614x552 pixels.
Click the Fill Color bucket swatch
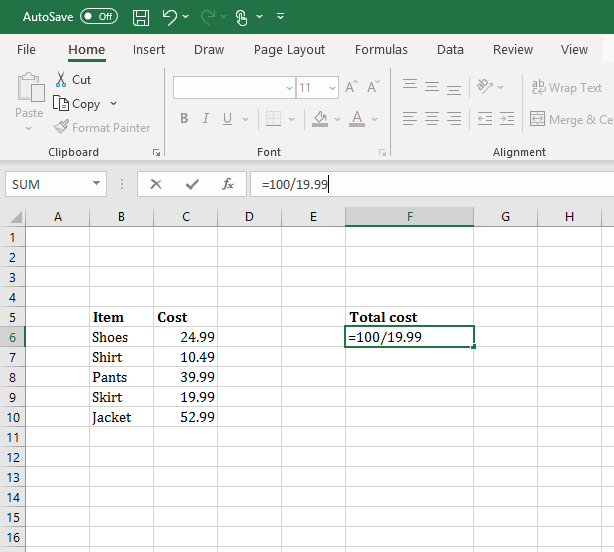pyautogui.click(x=320, y=119)
